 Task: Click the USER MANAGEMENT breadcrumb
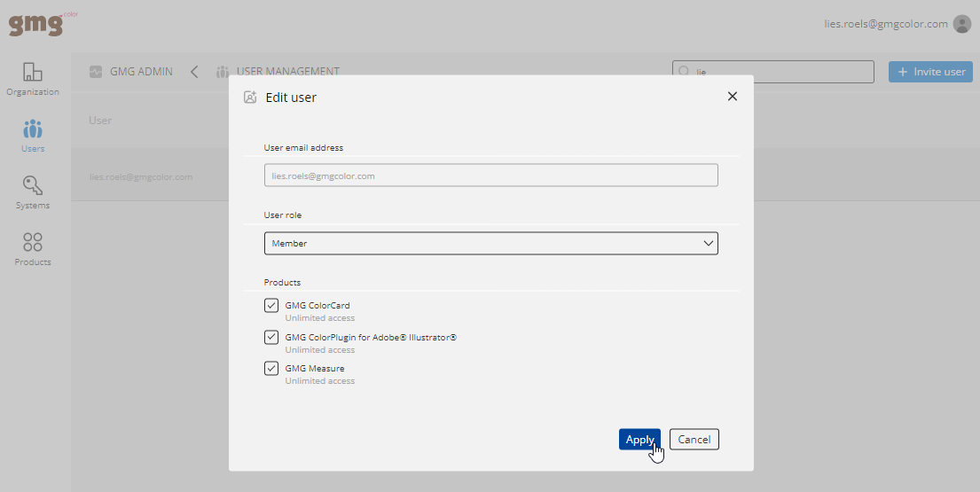[287, 71]
